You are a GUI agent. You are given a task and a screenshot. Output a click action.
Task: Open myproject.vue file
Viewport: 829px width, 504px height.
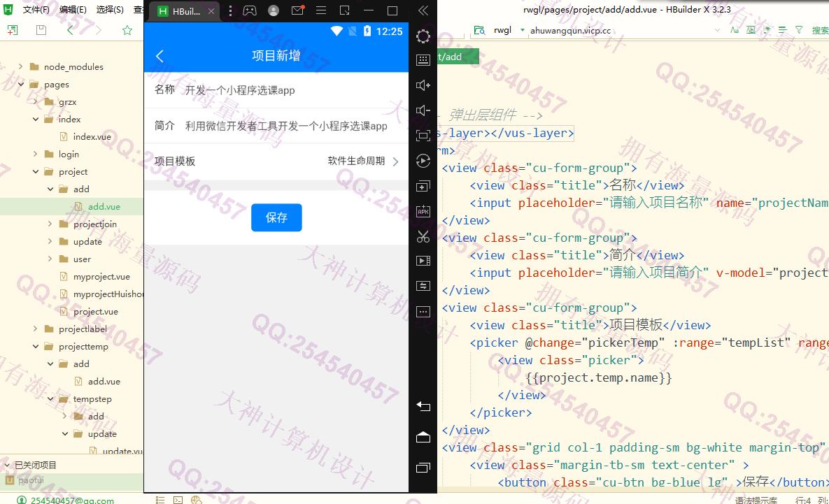click(x=101, y=276)
